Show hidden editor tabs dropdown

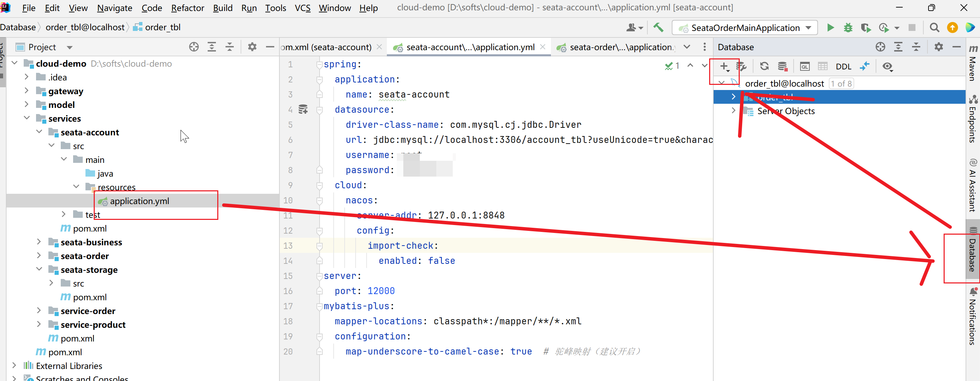687,47
